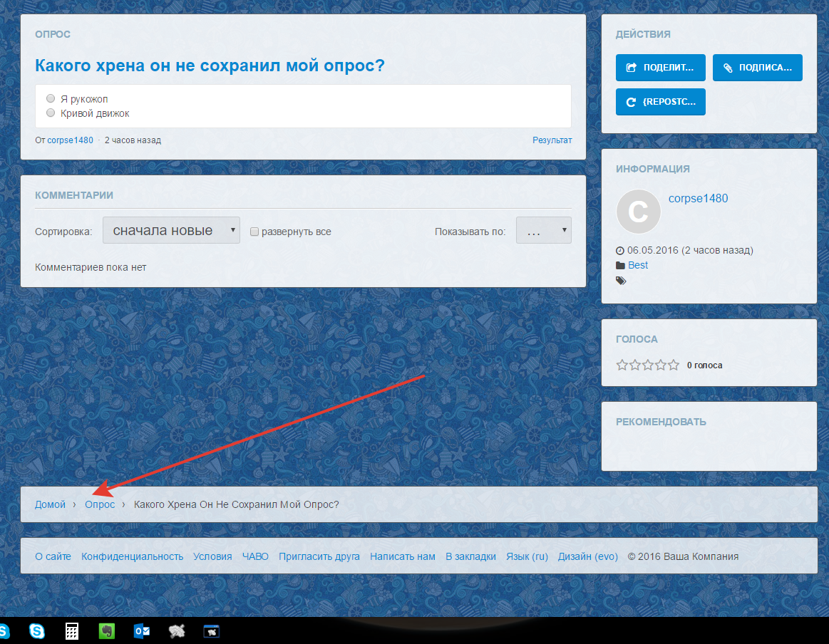Go to 'Домой' in the breadcrumbs
The image size is (829, 644).
point(50,504)
